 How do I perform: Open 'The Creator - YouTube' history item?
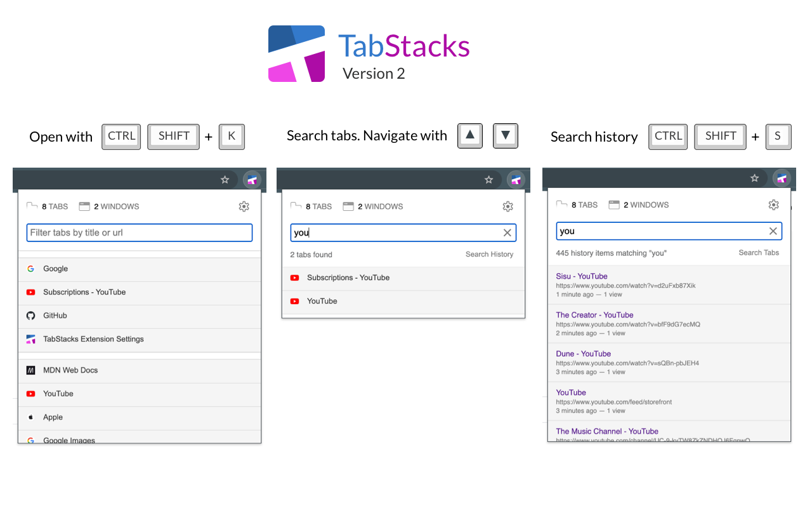pyautogui.click(x=669, y=324)
